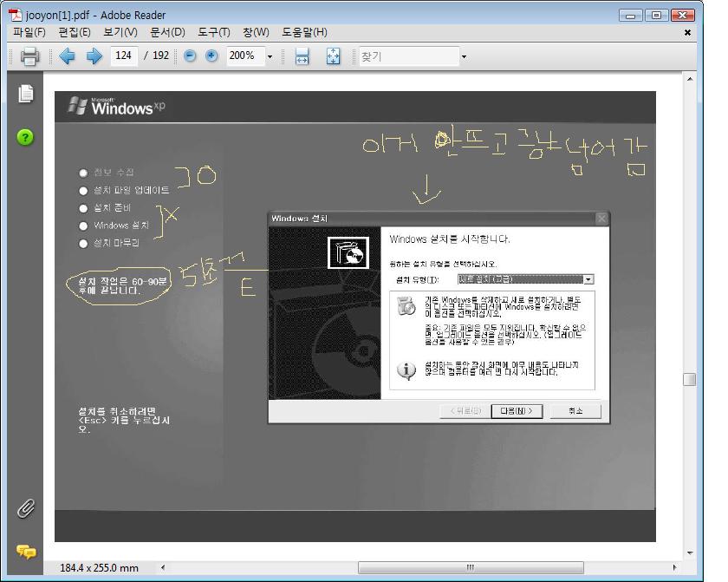
Task: Zoom in with the plus icon
Action: click(211, 56)
